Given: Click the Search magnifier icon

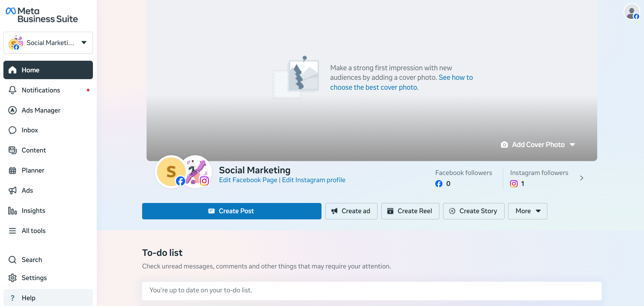Looking at the screenshot, I should tap(13, 260).
